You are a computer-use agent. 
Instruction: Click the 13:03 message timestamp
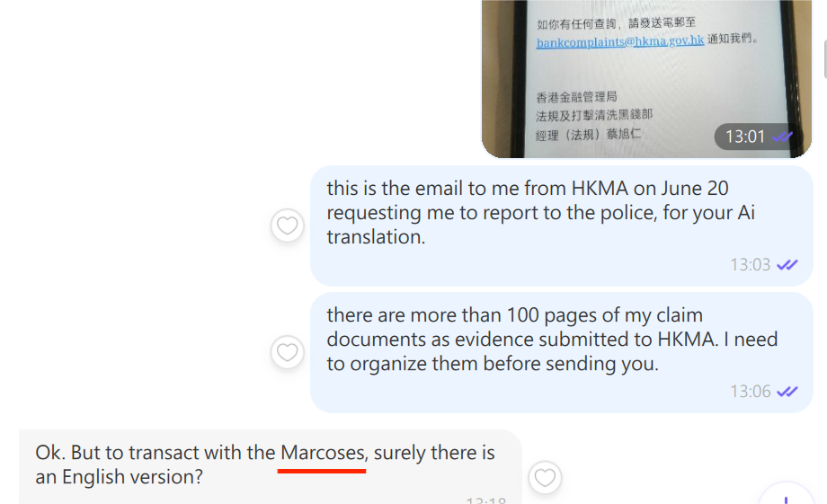[x=750, y=265]
